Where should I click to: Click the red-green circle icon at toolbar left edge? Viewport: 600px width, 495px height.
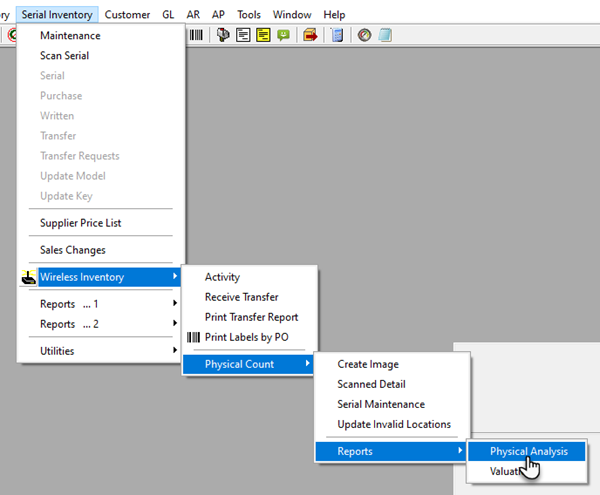click(12, 35)
